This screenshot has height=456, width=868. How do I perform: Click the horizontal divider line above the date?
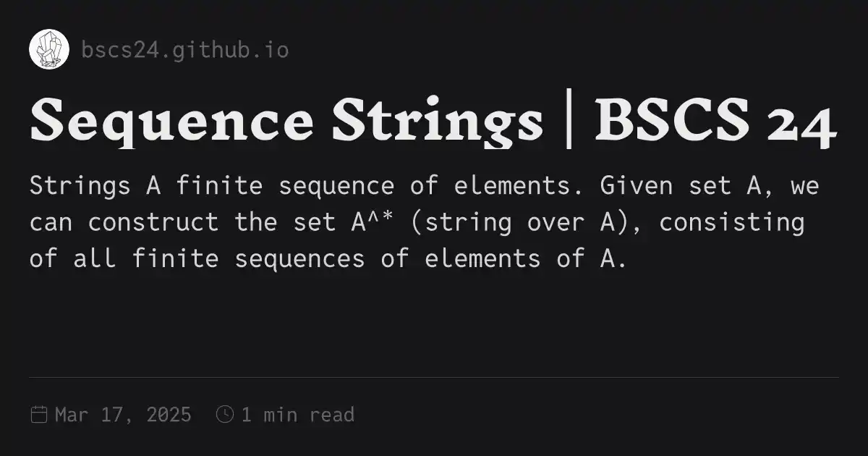[x=434, y=377]
